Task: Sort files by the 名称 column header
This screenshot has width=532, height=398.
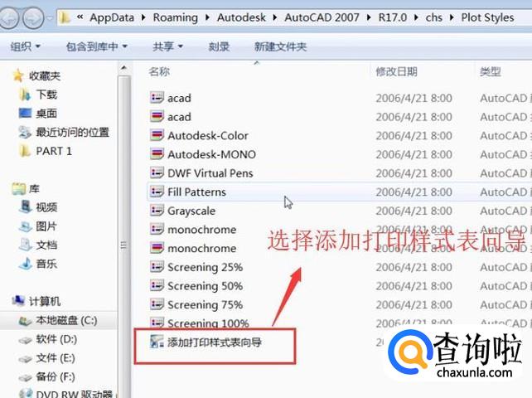Action: (x=159, y=72)
